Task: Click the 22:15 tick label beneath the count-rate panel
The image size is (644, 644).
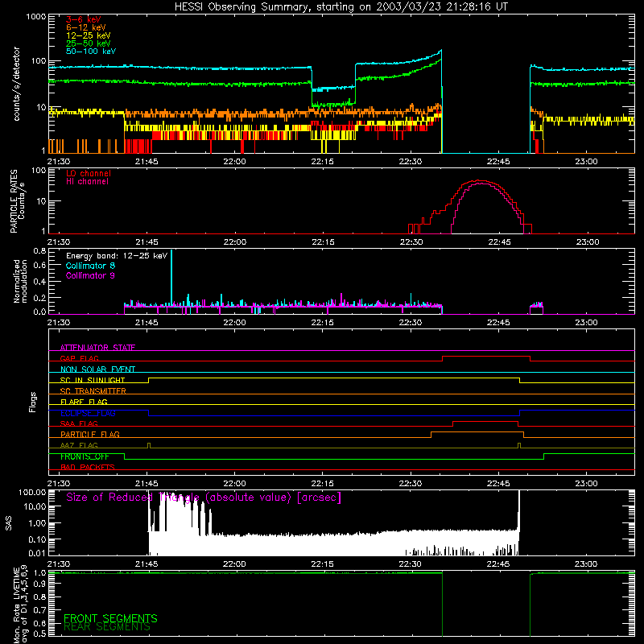Action: pos(323,162)
